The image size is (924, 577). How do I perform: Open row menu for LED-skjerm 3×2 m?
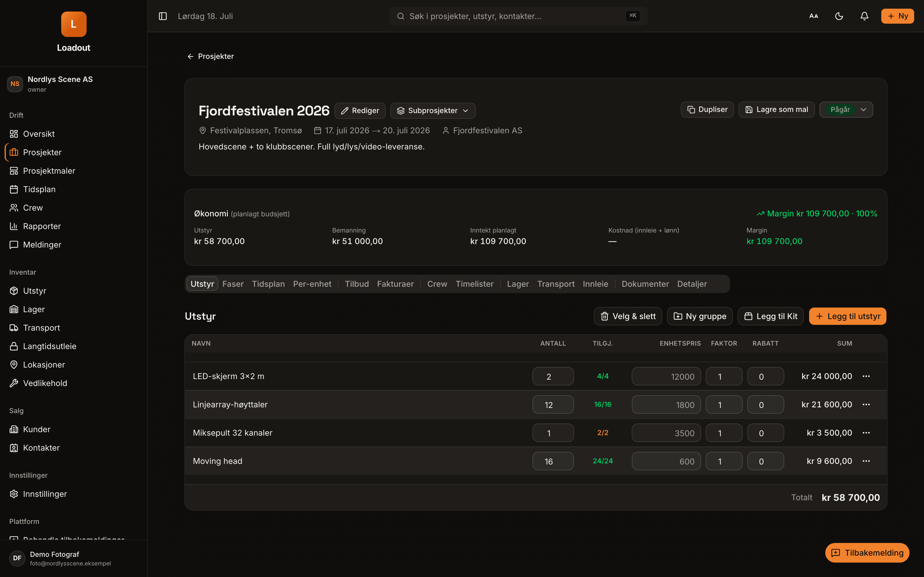point(866,376)
